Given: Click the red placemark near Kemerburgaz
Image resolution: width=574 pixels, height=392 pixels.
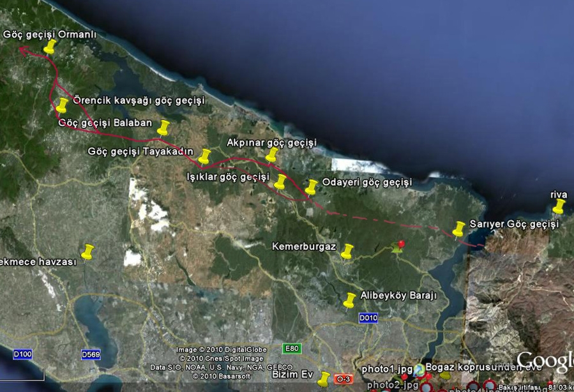Looking at the screenshot, I should pos(401,245).
